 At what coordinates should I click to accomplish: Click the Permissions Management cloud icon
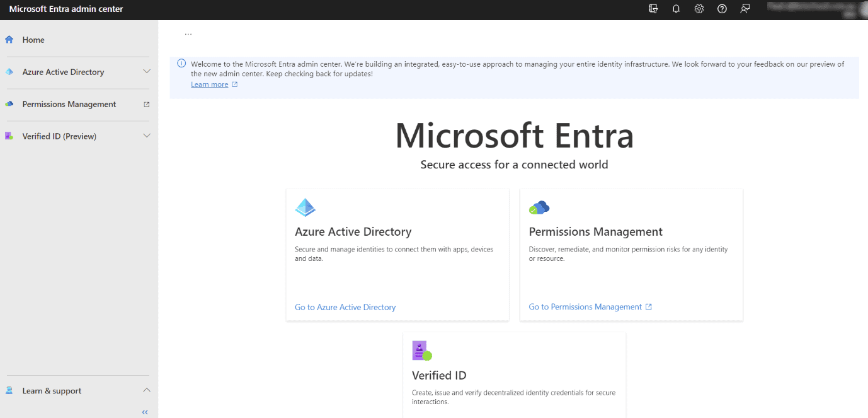click(x=539, y=207)
